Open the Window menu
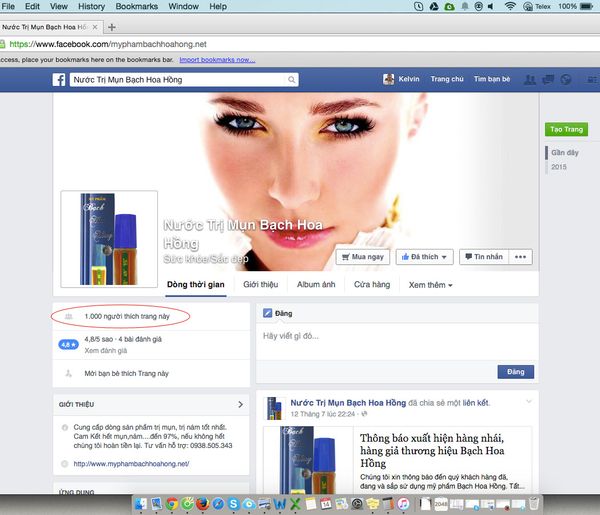The height and width of the screenshot is (515, 600). click(183, 7)
